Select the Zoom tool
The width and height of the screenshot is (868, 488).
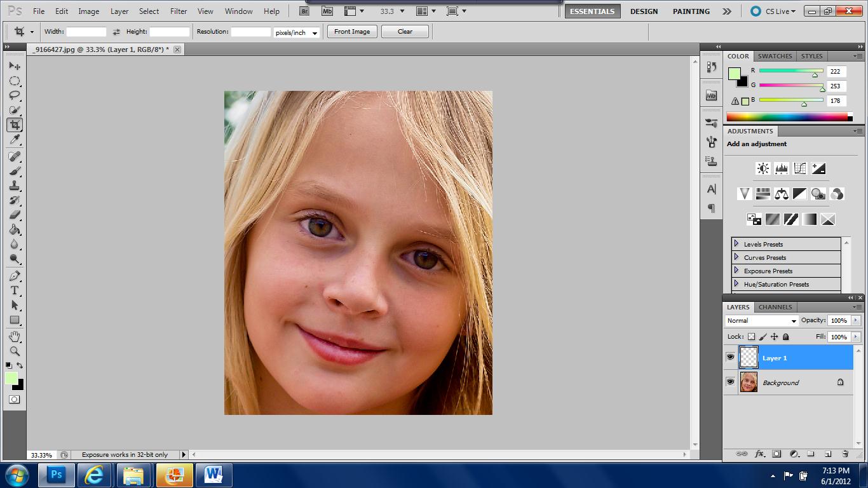tap(15, 351)
